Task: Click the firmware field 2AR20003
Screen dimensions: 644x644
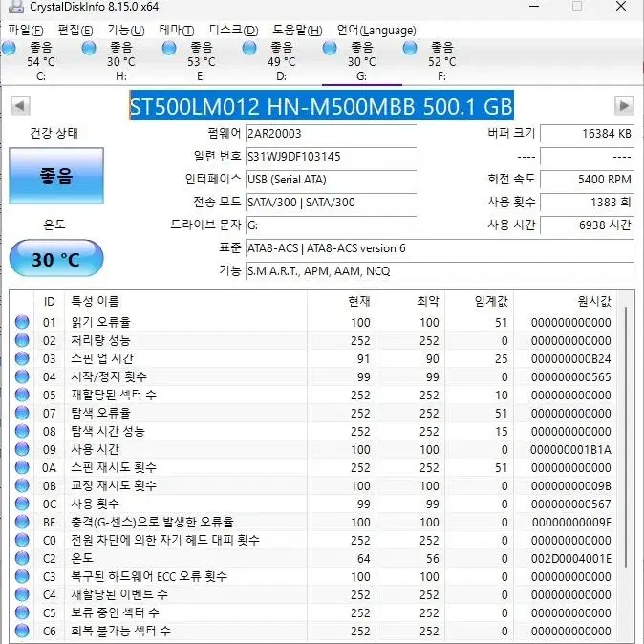Action: [x=331, y=134]
